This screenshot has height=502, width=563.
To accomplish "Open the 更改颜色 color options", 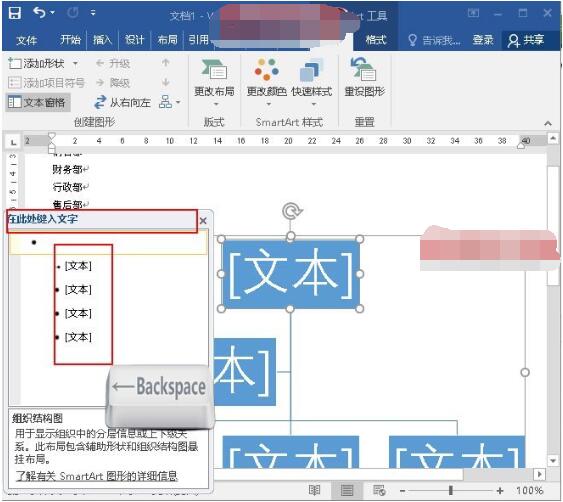I will [266, 83].
